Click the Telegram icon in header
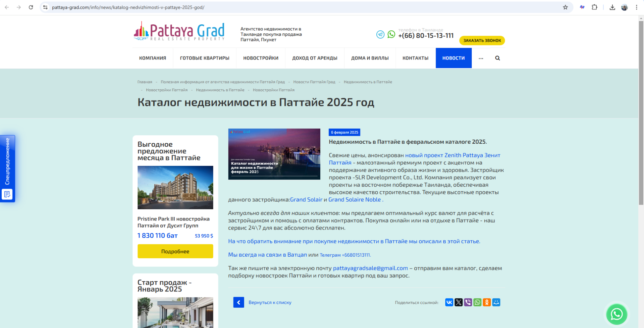The height and width of the screenshot is (328, 644). 380,34
